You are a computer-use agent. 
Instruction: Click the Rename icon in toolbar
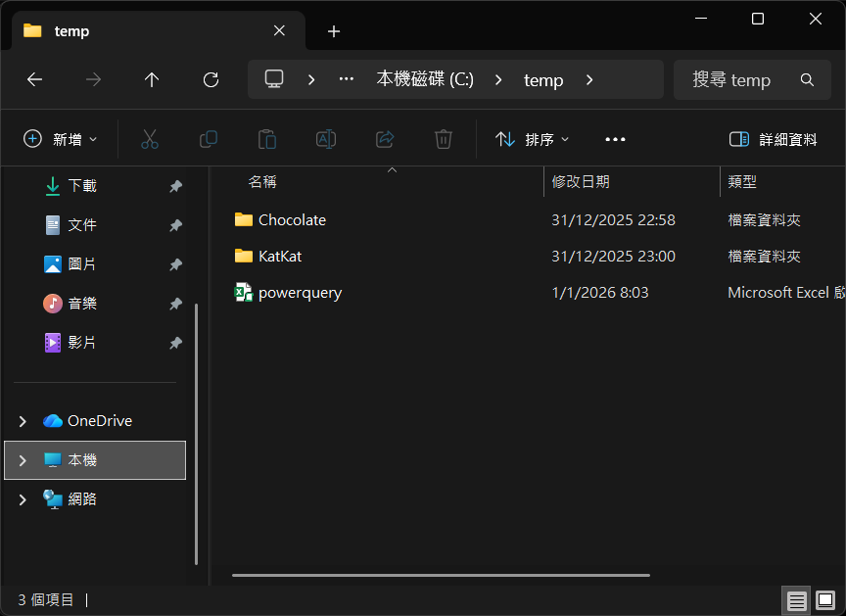(x=326, y=139)
